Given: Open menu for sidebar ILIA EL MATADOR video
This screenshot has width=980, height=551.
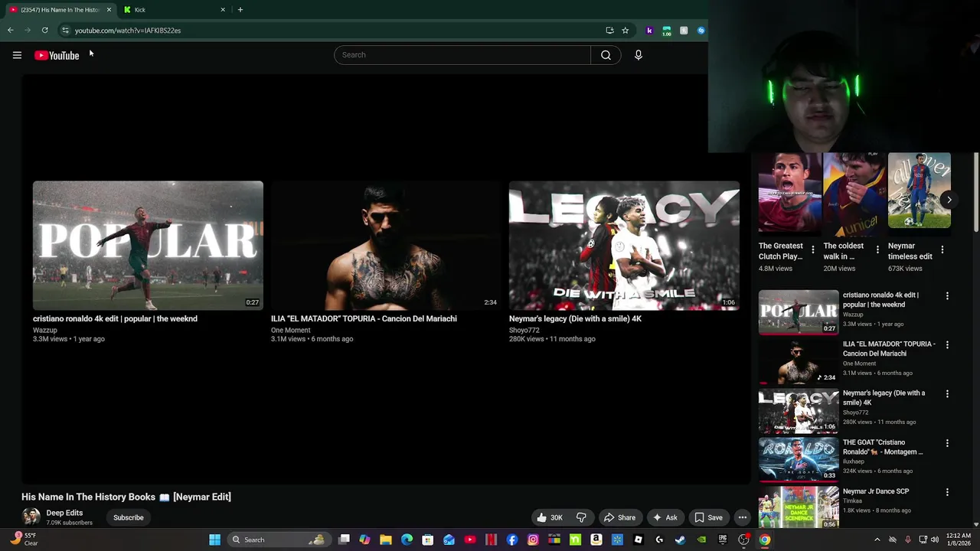Looking at the screenshot, I should [947, 345].
